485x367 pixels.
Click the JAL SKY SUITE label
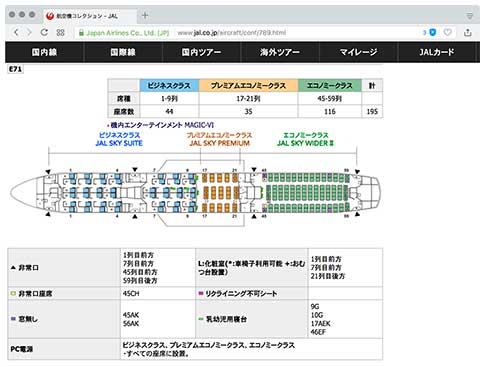tap(119, 143)
